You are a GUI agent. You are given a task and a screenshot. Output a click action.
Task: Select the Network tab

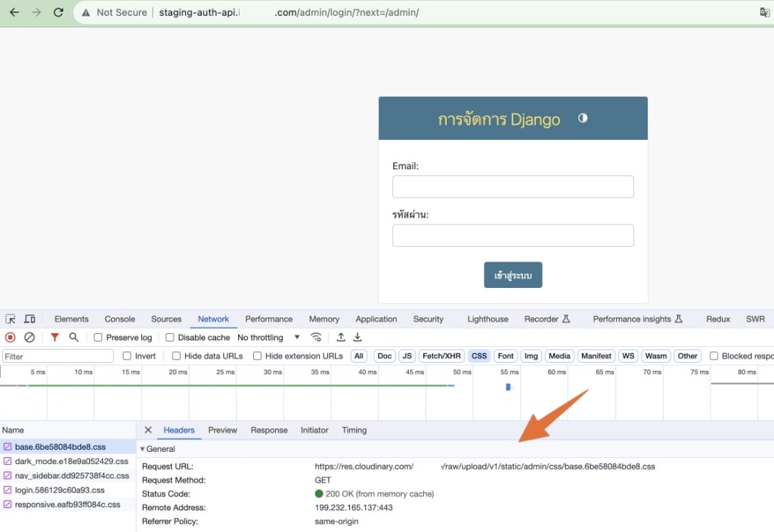[213, 320]
